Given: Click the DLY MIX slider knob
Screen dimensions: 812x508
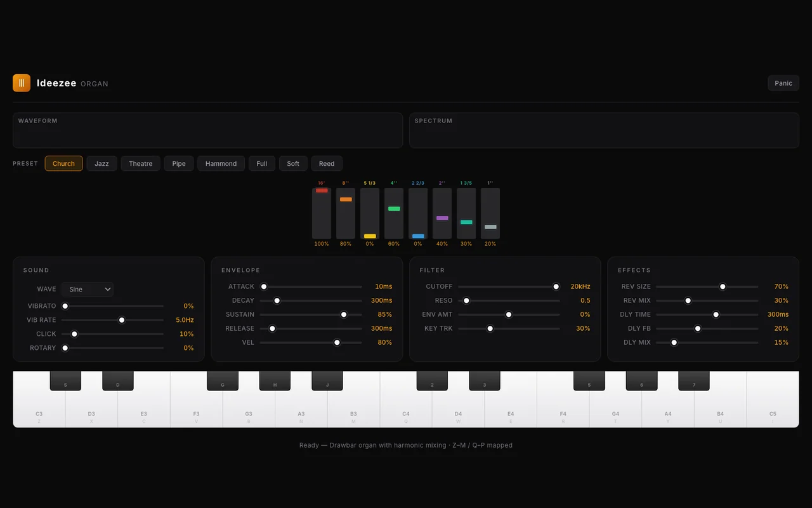Looking at the screenshot, I should [674, 342].
